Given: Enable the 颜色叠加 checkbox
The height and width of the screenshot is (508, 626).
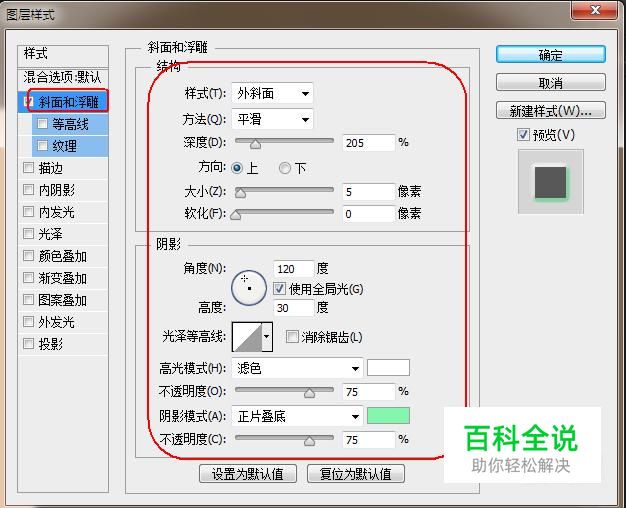Looking at the screenshot, I should pyautogui.click(x=28, y=255).
